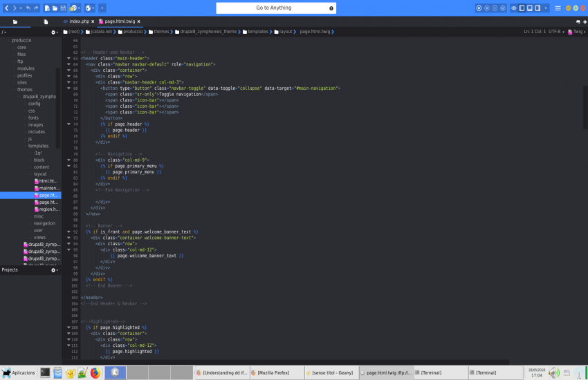Select the navigation folder in tree
This screenshot has height=380, width=588.
click(44, 223)
